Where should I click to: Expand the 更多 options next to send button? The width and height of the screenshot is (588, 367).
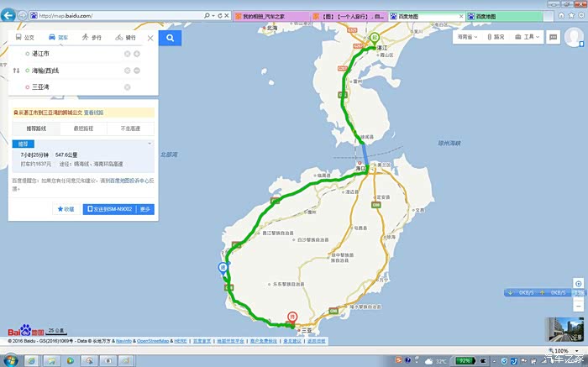(x=145, y=209)
